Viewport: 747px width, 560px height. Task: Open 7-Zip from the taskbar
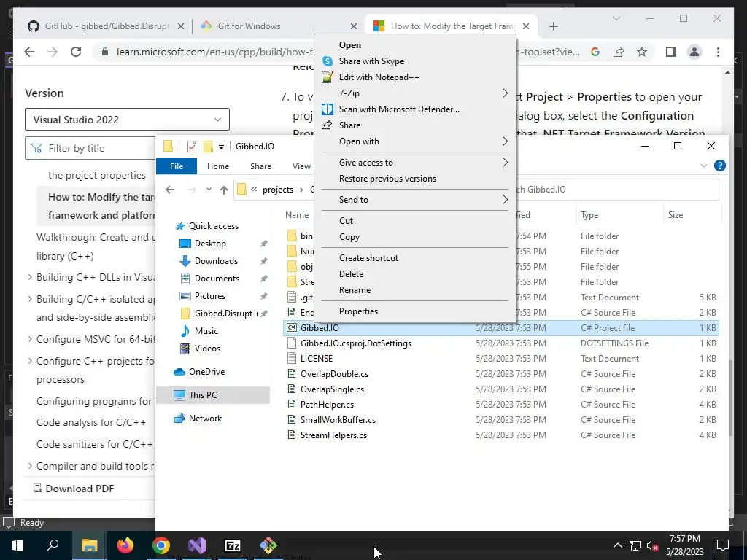[x=233, y=545]
